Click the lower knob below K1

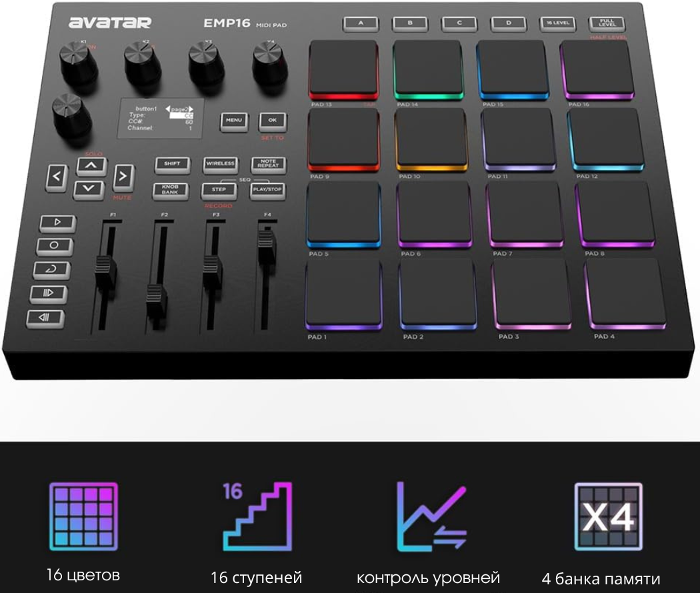coord(71,117)
